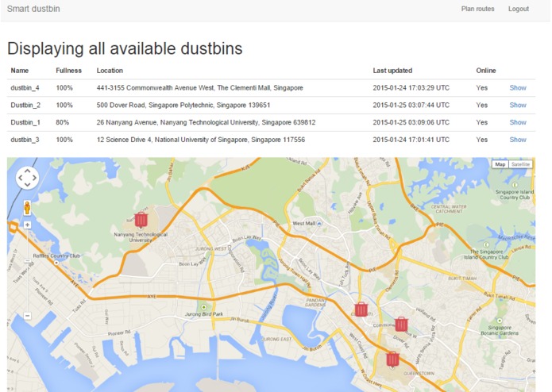Click the 80% fullness value

point(62,122)
